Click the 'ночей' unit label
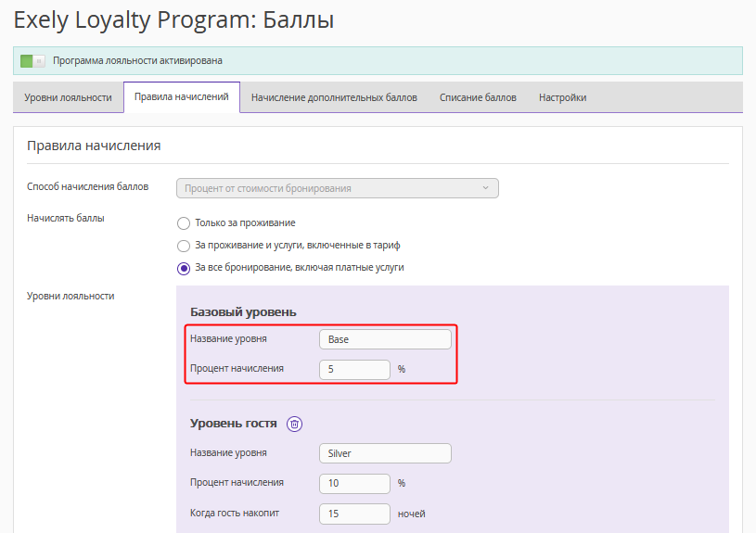Viewport: 756px width, 533px height. coord(411,514)
